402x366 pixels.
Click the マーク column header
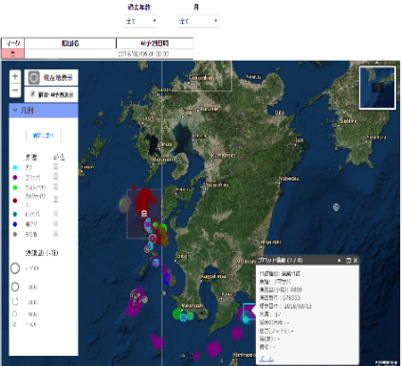[x=13, y=43]
